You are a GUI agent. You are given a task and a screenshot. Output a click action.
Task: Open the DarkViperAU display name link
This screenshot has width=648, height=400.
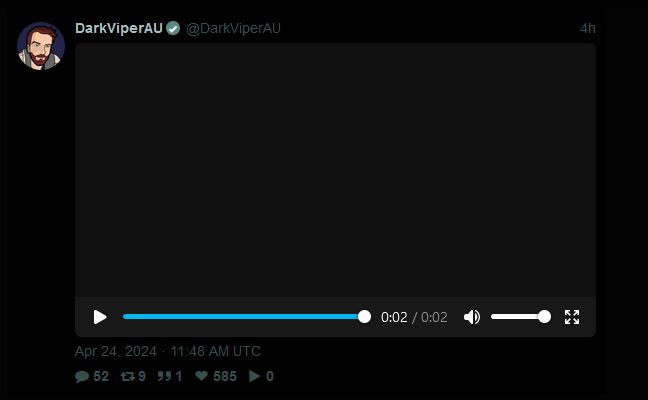(119, 28)
